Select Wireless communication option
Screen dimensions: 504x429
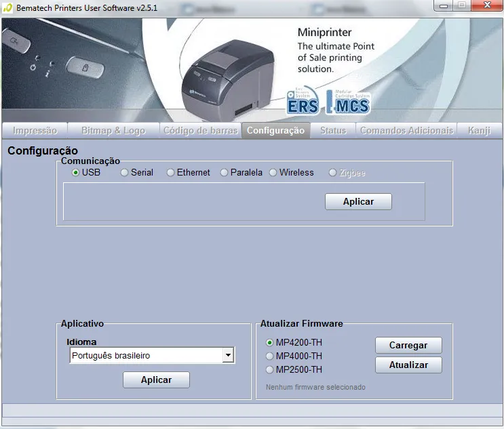[x=273, y=173]
